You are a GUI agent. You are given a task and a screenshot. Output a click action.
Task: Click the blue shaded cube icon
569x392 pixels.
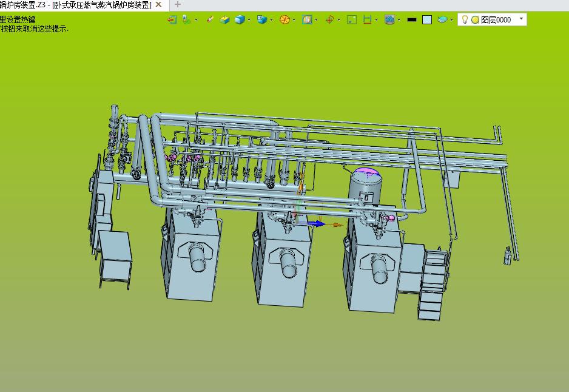point(240,19)
